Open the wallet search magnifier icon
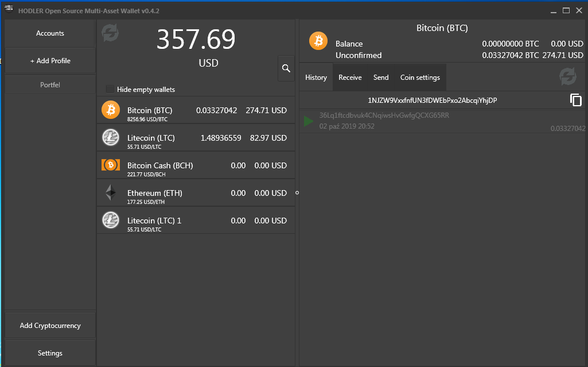 tap(286, 68)
